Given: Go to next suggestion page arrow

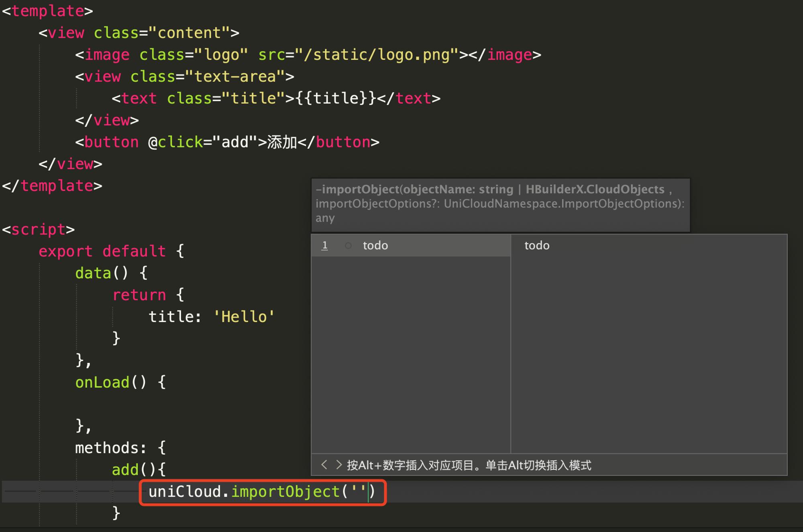Looking at the screenshot, I should [x=339, y=465].
